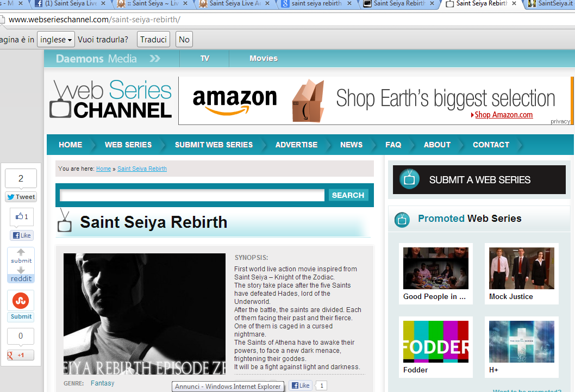
Task: Click the StumbleUpon icon
Action: pos(21,301)
